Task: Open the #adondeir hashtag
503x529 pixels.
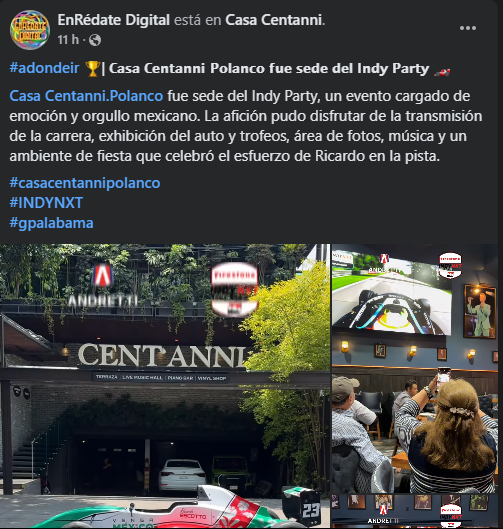Action: point(44,68)
